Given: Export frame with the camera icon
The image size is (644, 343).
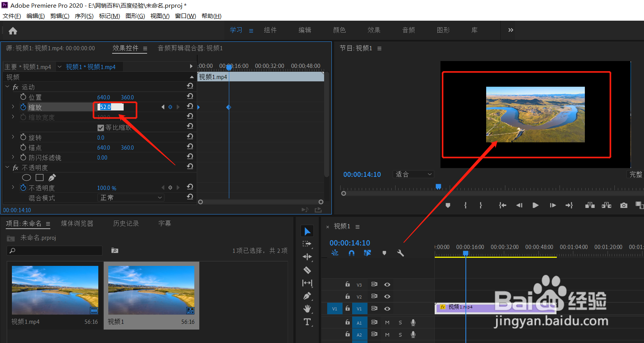Looking at the screenshot, I should [624, 206].
